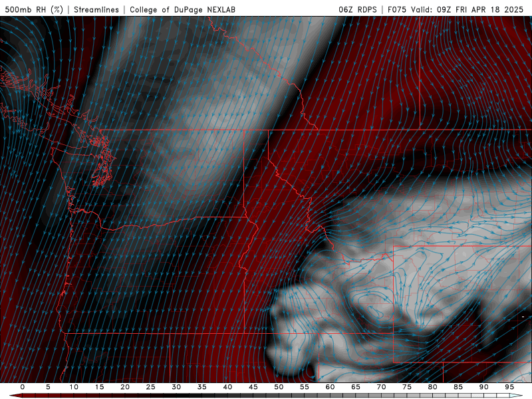Click the "10" colorbar scale label
This screenshot has height=399, width=532.
[x=74, y=387]
